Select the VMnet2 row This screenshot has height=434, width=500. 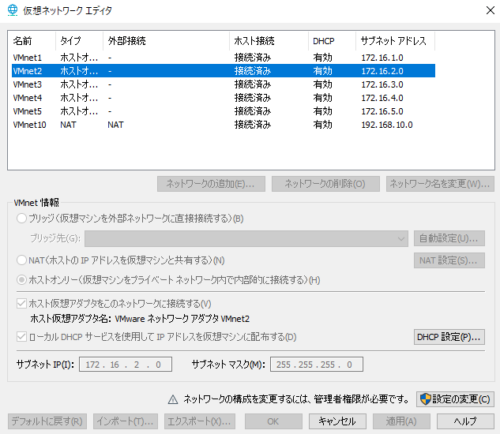[223, 71]
